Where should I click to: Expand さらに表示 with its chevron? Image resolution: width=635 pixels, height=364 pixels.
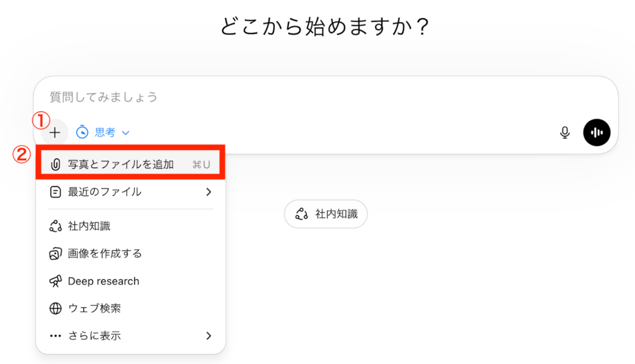pyautogui.click(x=208, y=335)
